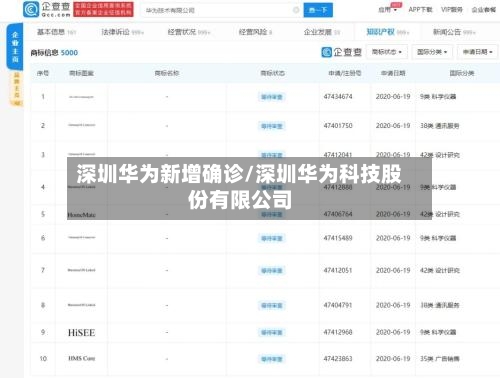Click the 商标名称 column header
The image size is (500, 378).
pos(167,73)
